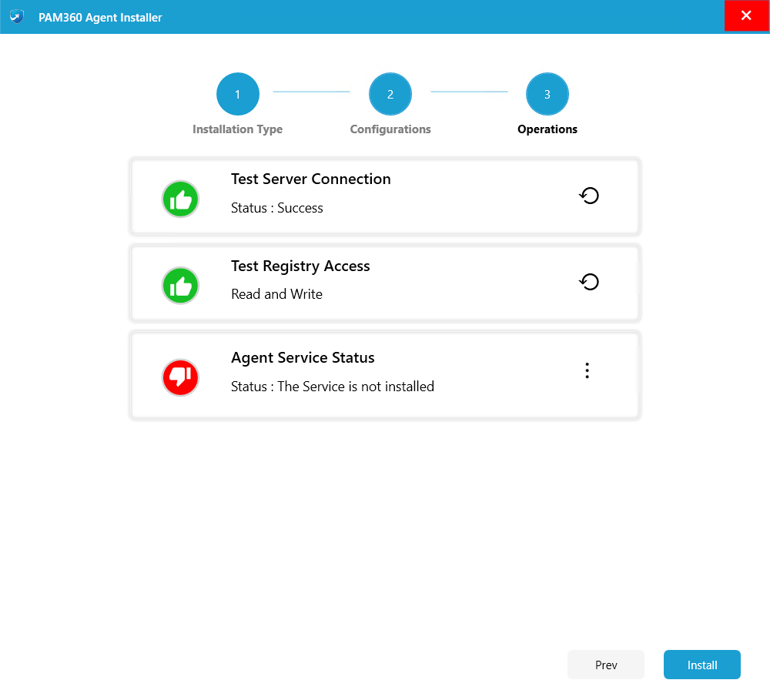Click the Test Registry Access heading
Viewport: 770px width, 700px height.
pyautogui.click(x=300, y=266)
